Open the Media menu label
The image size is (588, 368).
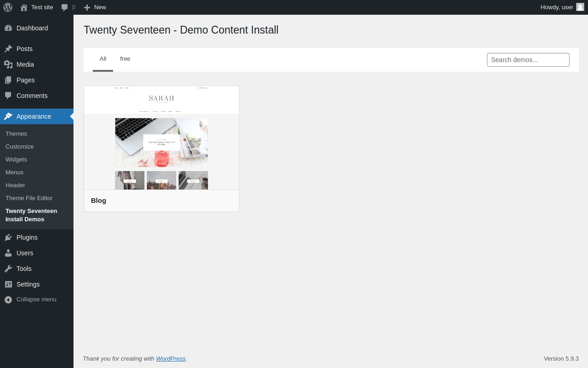(x=25, y=64)
